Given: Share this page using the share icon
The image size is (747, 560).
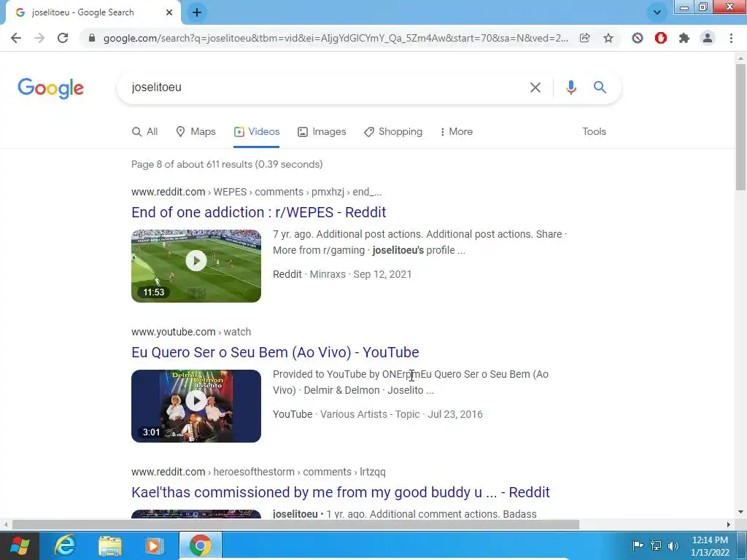Looking at the screenshot, I should (x=584, y=38).
